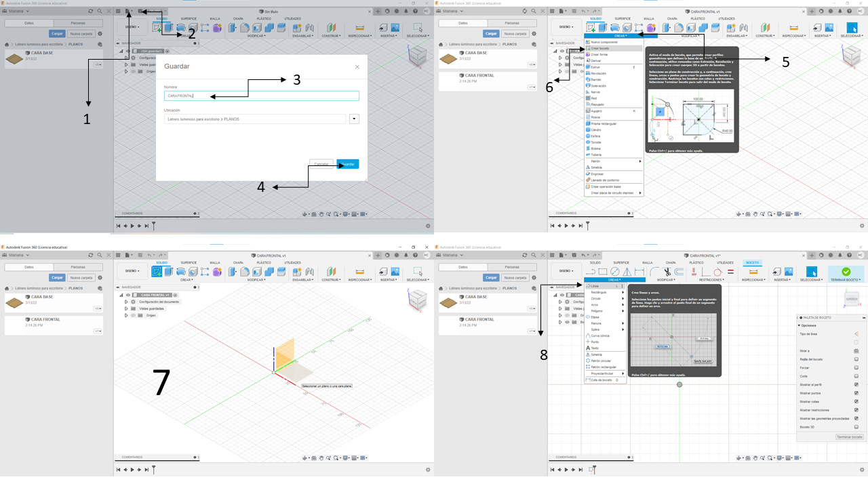Click the ViewCube in solid CREAR menu window

(853, 54)
